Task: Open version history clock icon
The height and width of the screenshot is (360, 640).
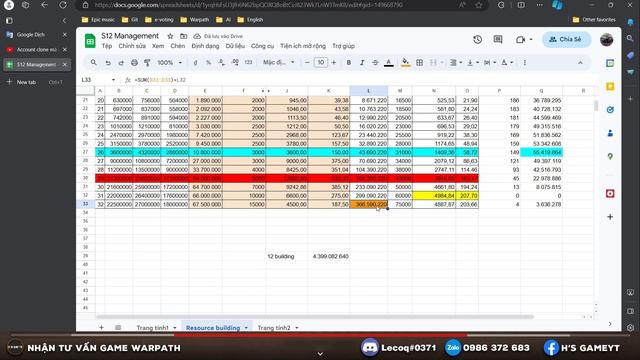Action: coord(478,40)
